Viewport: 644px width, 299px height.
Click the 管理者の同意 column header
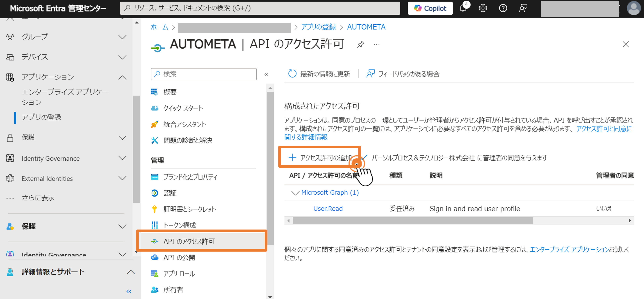pyautogui.click(x=615, y=175)
